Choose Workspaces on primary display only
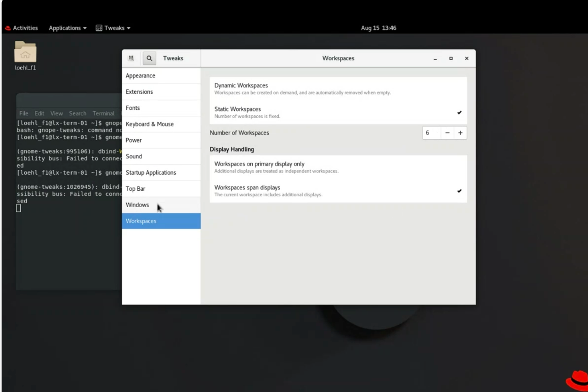 (x=338, y=167)
